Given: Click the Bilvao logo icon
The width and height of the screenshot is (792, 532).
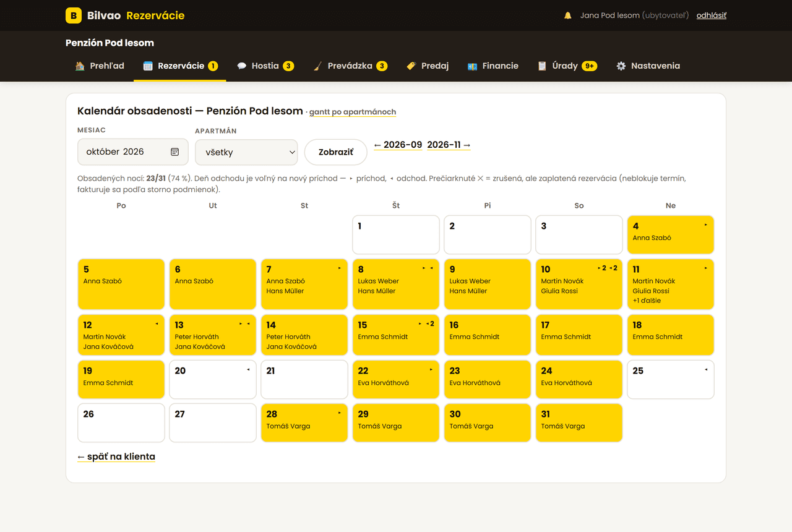Looking at the screenshot, I should (x=74, y=15).
